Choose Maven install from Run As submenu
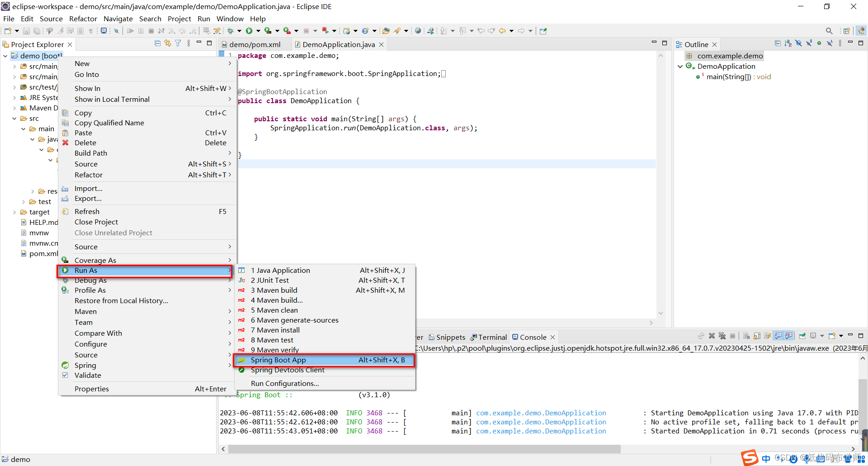868x466 pixels. point(324,330)
